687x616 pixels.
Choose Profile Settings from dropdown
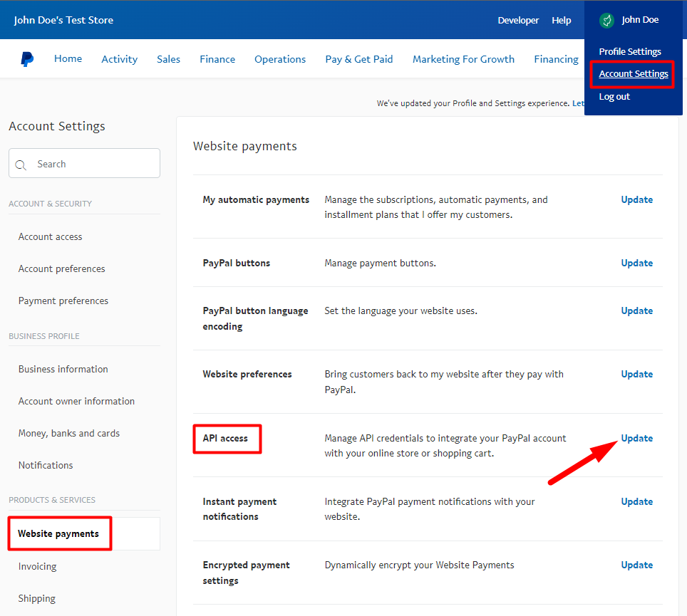coord(629,52)
